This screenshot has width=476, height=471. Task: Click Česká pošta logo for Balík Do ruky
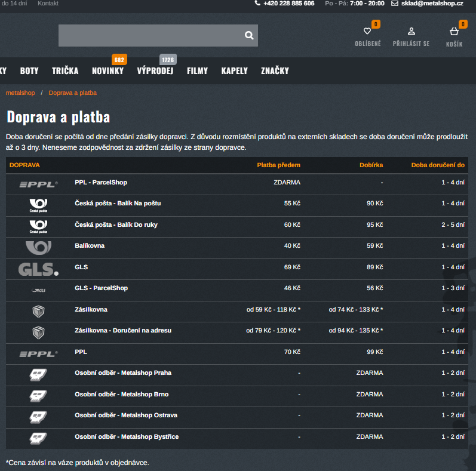(x=39, y=227)
